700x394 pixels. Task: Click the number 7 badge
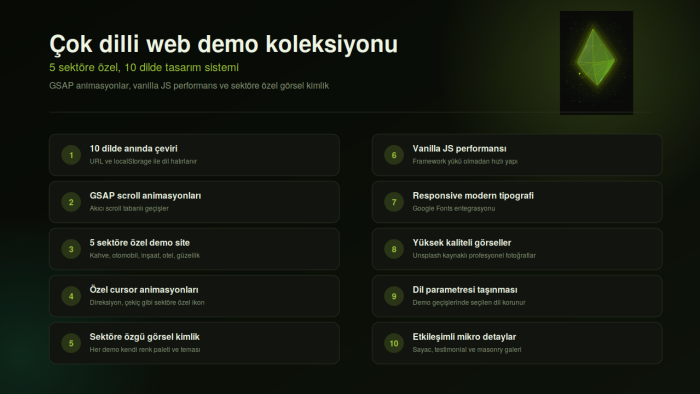click(394, 202)
